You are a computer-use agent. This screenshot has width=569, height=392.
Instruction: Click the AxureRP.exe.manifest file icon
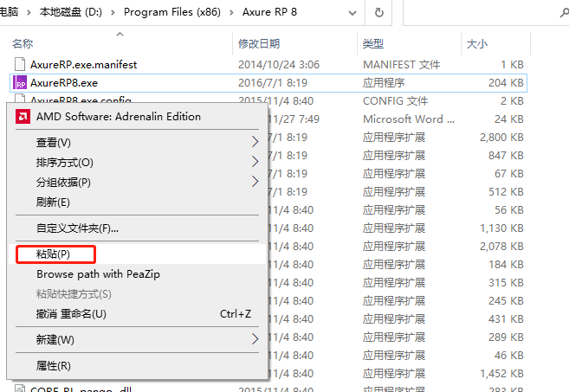pyautogui.click(x=21, y=64)
